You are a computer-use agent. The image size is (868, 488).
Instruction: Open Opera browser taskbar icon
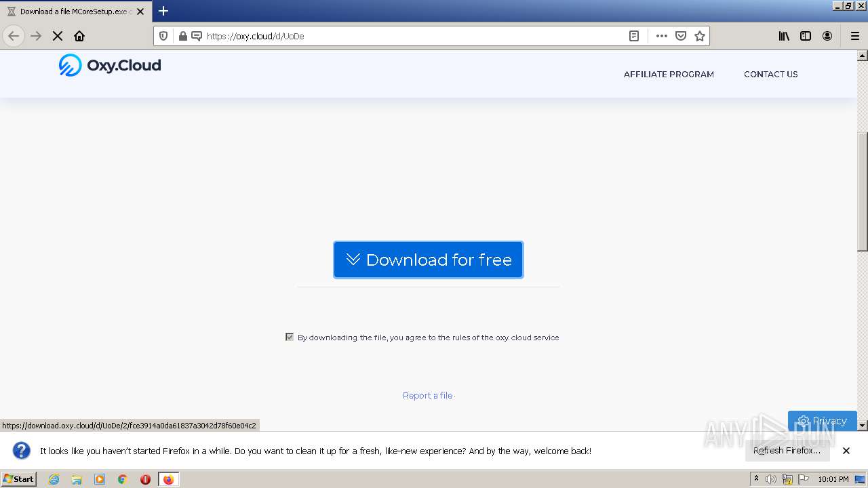(x=145, y=479)
